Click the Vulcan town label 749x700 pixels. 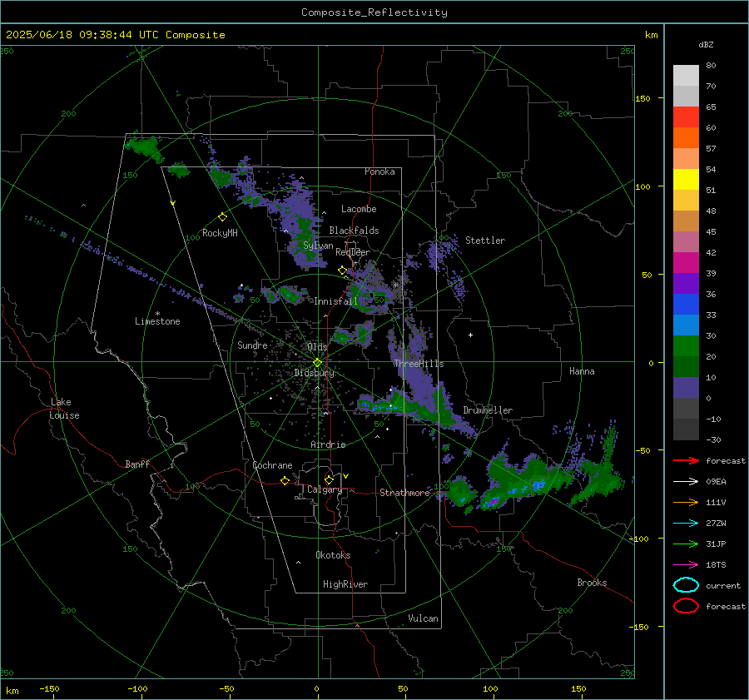click(424, 618)
